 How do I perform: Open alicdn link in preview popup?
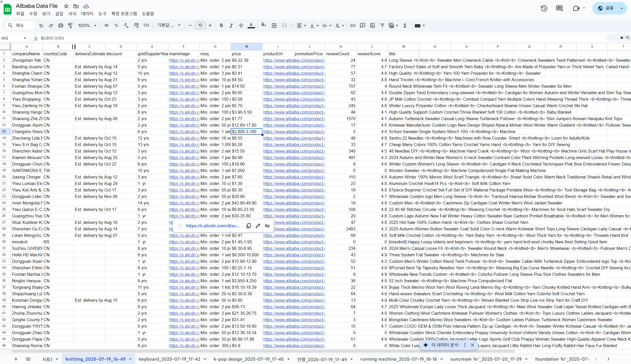(x=213, y=226)
